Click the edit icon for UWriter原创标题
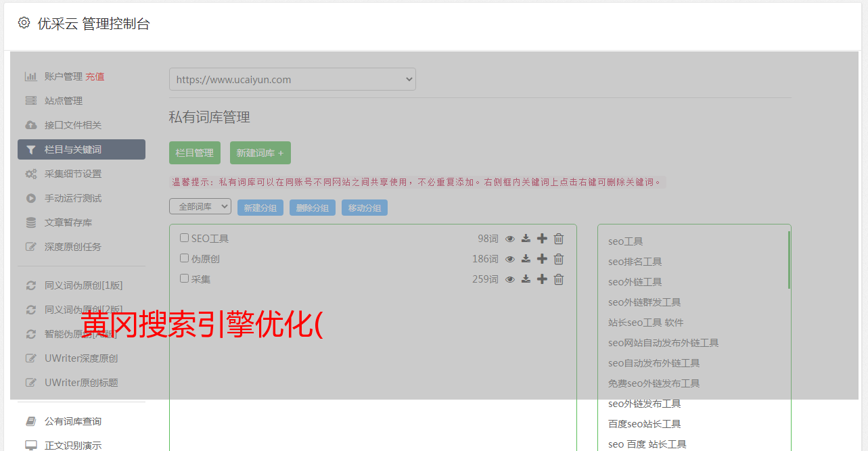 pos(30,383)
